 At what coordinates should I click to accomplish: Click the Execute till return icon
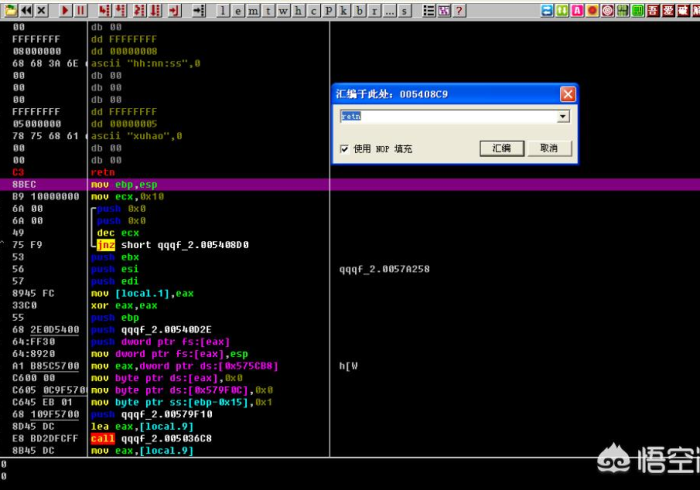point(175,10)
